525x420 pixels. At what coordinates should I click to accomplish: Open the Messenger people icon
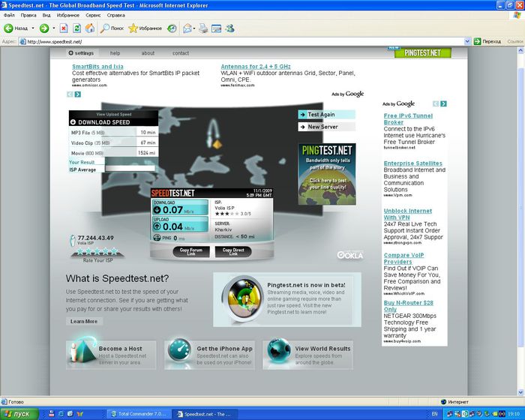[x=229, y=28]
